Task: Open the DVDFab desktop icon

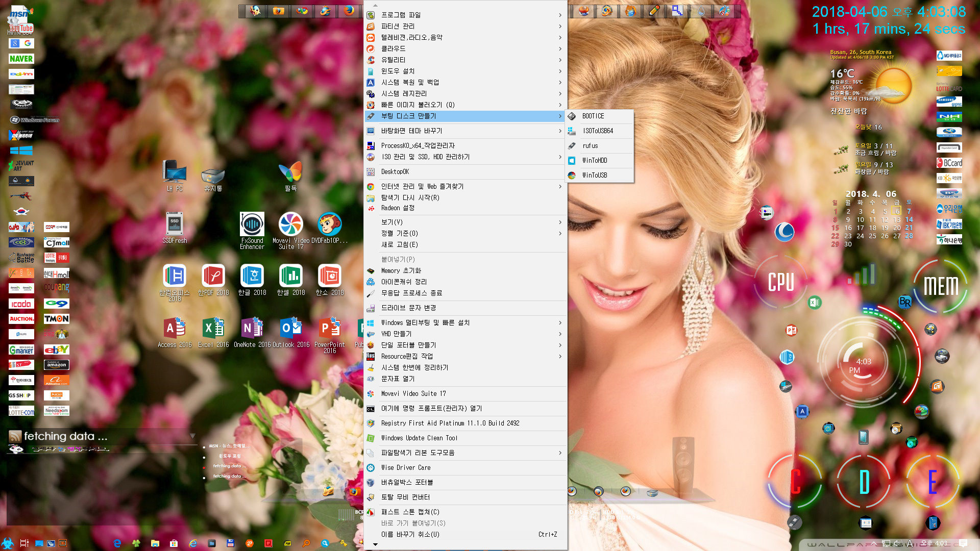Action: [x=330, y=228]
